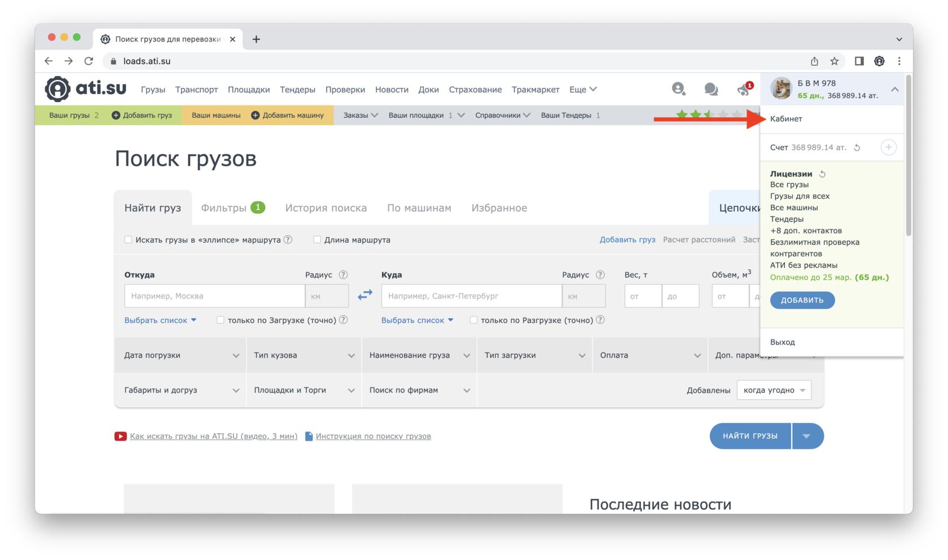Image resolution: width=948 pixels, height=560 pixels.
Task: Click the НАЙТИ ГРУЗЫ button
Action: 750,436
